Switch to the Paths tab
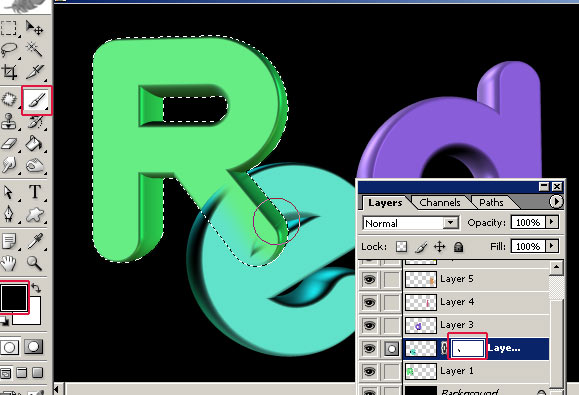 (x=491, y=203)
